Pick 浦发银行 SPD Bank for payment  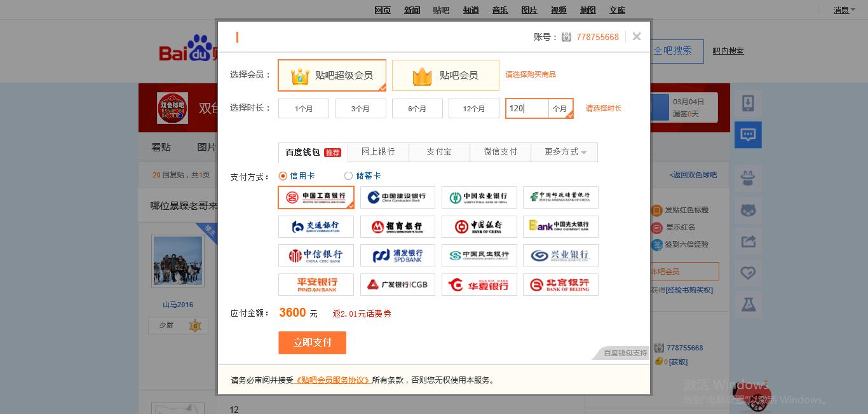click(398, 255)
